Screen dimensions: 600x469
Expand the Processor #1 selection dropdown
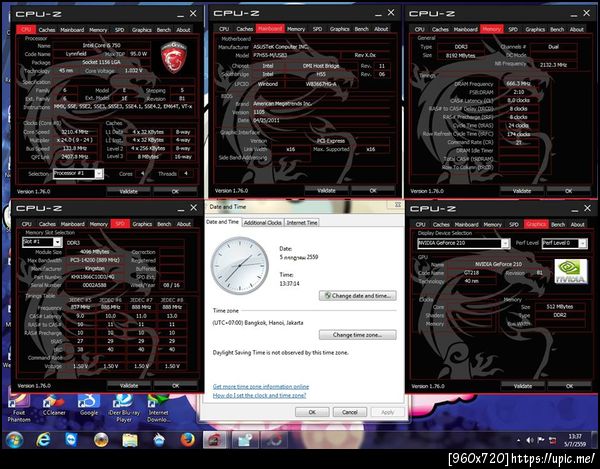pyautogui.click(x=99, y=174)
